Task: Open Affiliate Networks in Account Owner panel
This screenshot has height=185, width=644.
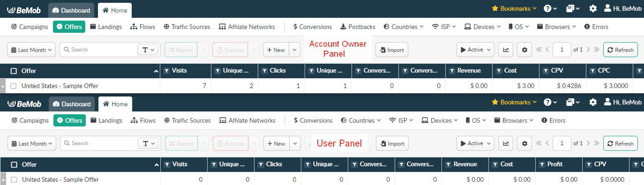Action: pyautogui.click(x=247, y=27)
